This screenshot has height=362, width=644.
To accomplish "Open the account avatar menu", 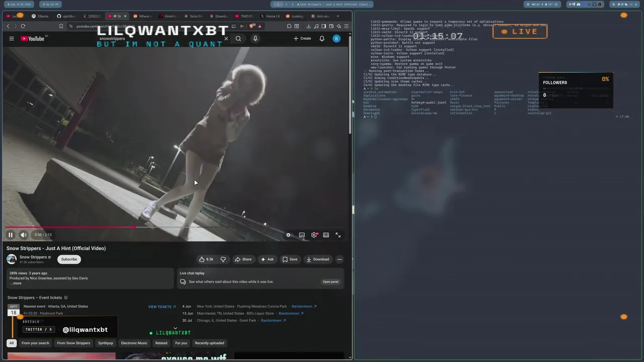I will coord(337,39).
